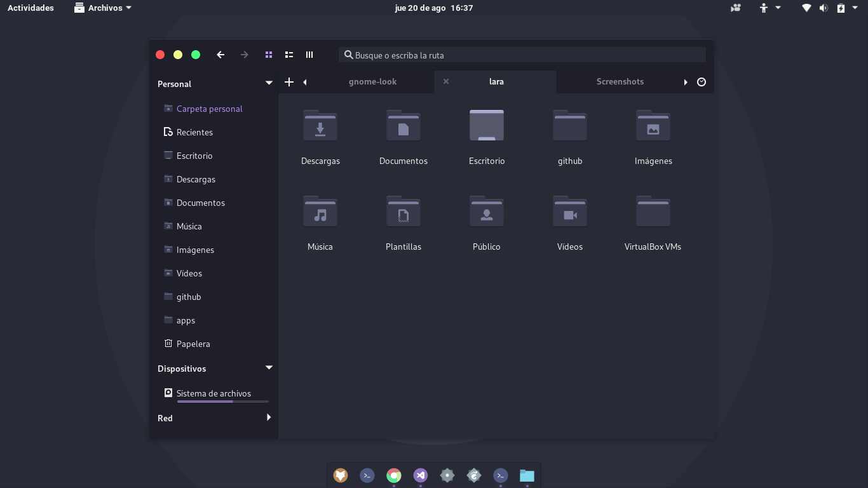Open the Archivos menu in the top bar
This screenshot has width=868, height=488.
pos(102,8)
